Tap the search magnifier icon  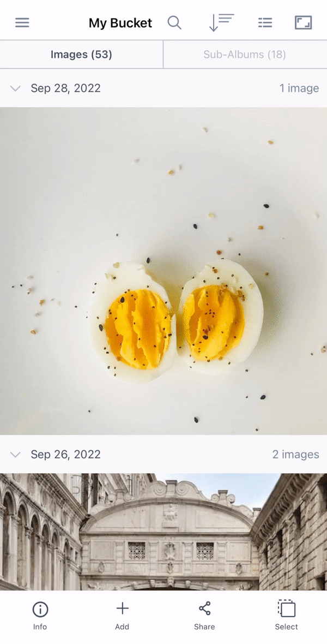[x=174, y=22]
